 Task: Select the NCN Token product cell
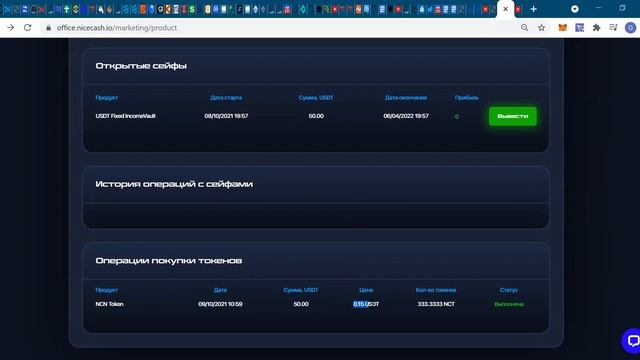click(x=109, y=304)
